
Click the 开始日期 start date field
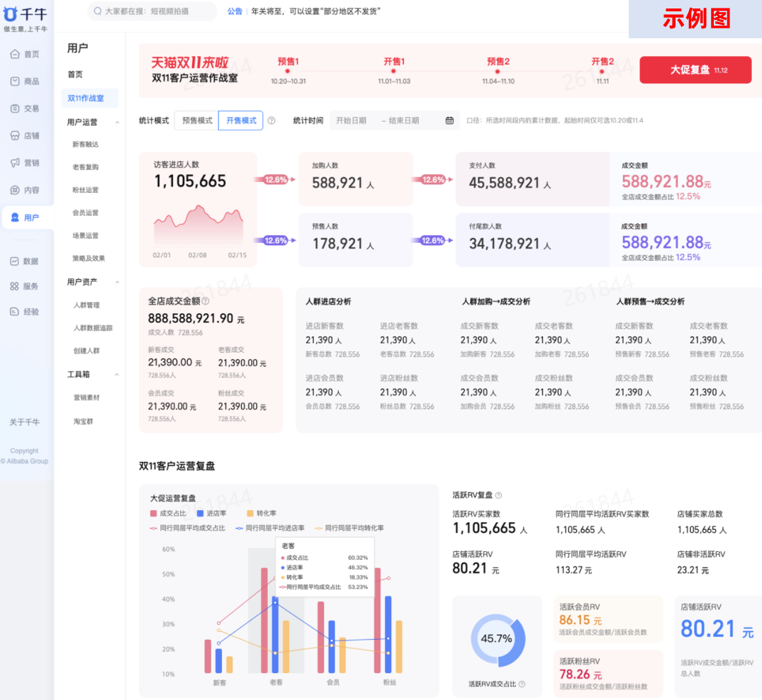click(352, 120)
